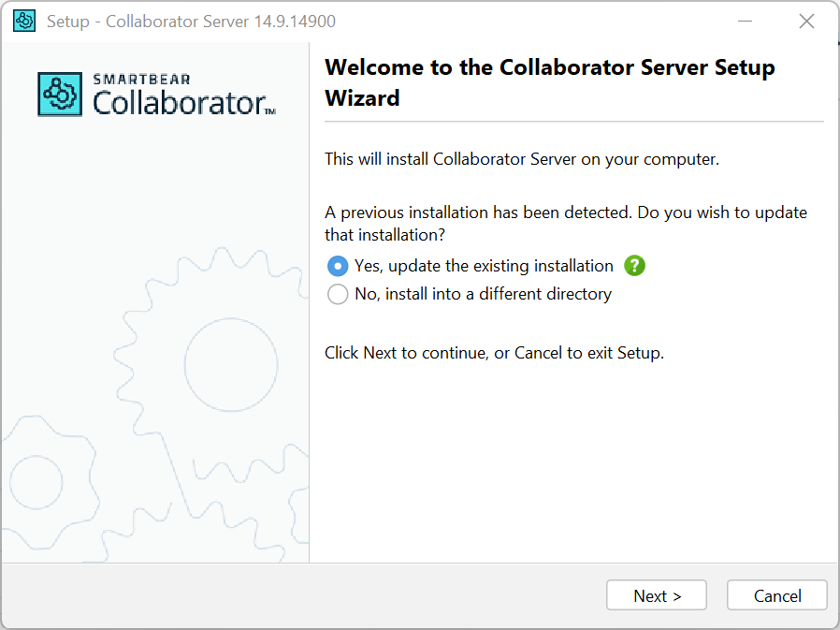The image size is (840, 630).
Task: Click the Welcome wizard heading
Action: pos(549,82)
